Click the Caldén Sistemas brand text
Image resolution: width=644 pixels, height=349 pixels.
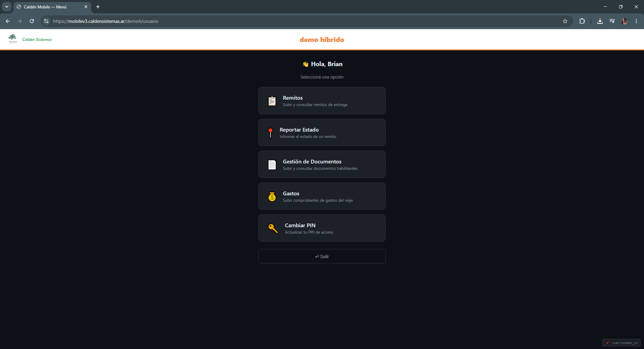37,40
